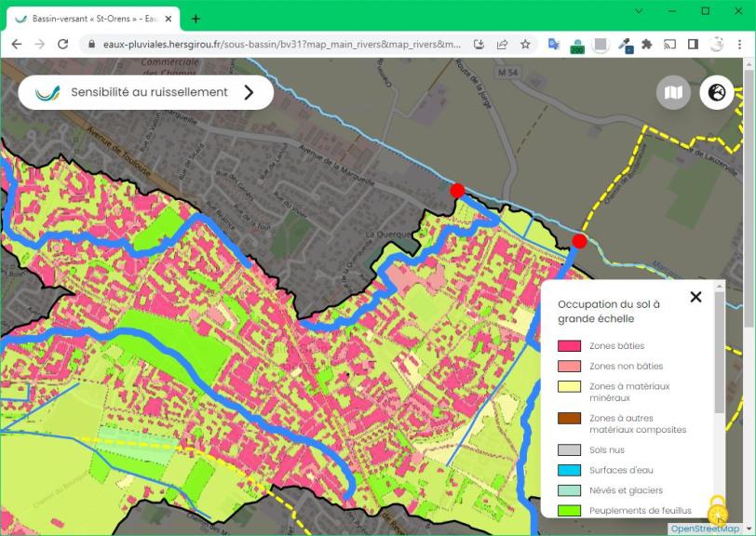Click the upper red outlet marker on map
The image size is (756, 536).
coord(457,191)
